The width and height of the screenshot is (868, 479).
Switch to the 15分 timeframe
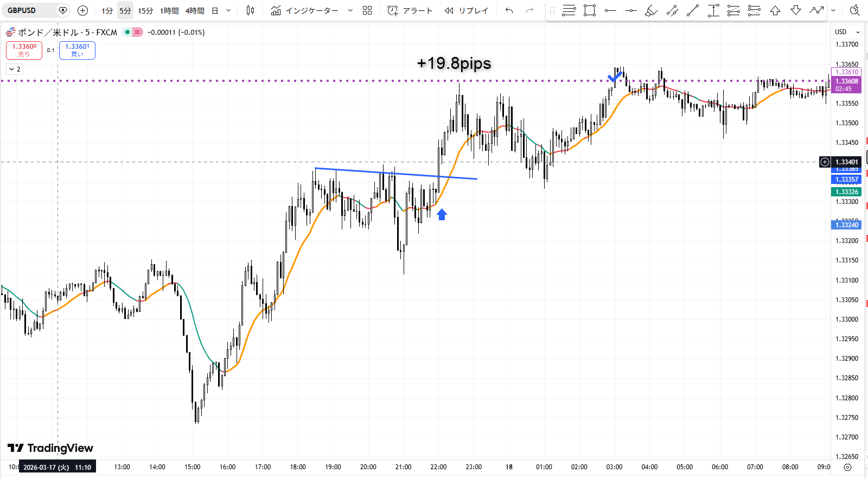point(145,10)
